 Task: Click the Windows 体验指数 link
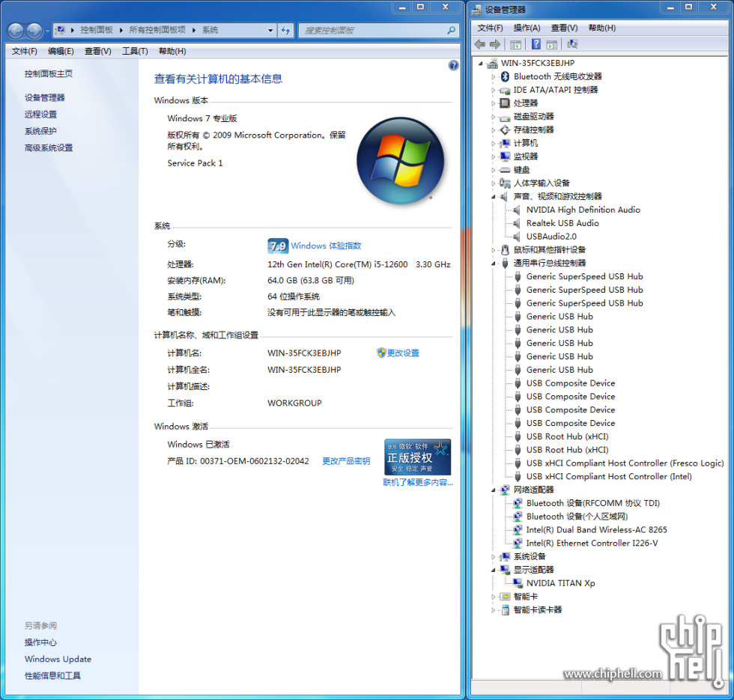coord(326,246)
